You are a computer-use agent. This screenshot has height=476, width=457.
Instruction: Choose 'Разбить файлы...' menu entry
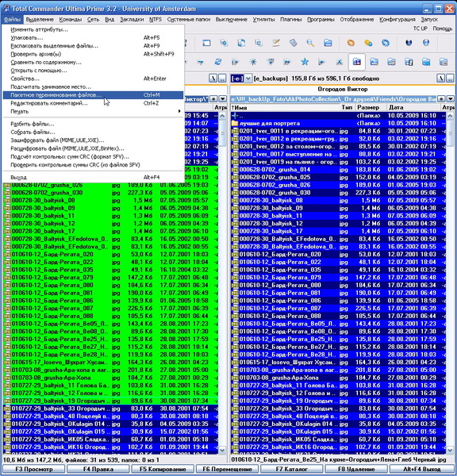(x=93, y=124)
